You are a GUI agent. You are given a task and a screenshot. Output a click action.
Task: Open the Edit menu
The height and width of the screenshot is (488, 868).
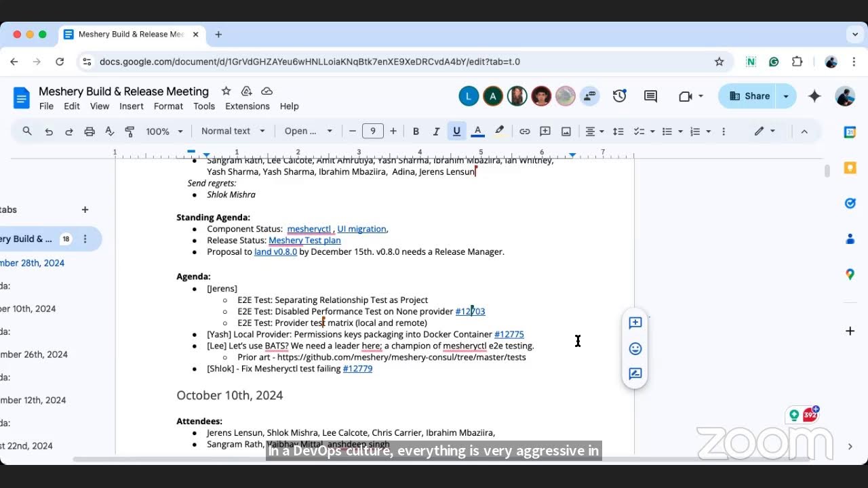point(72,106)
